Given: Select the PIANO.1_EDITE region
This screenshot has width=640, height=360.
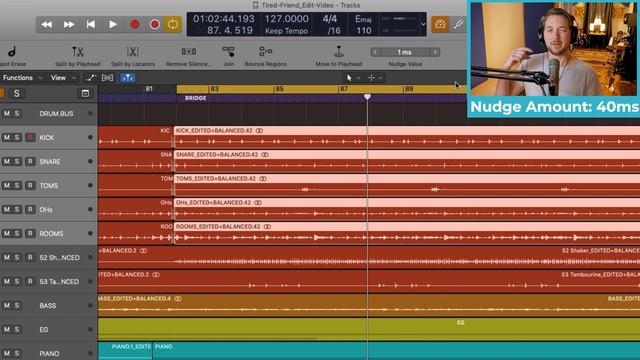Looking at the screenshot, I should click(x=125, y=351).
